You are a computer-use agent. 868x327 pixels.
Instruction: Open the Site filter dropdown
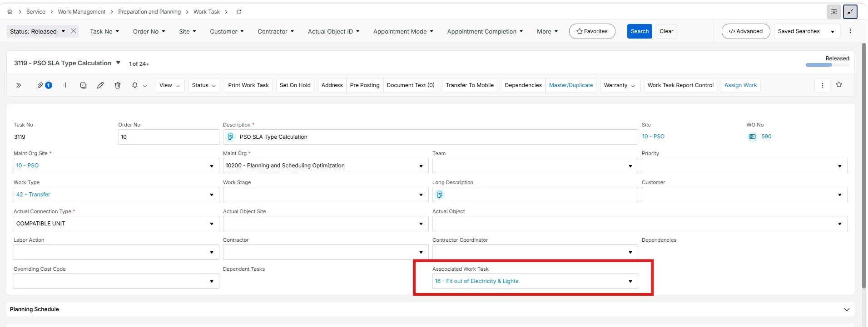[x=188, y=31]
